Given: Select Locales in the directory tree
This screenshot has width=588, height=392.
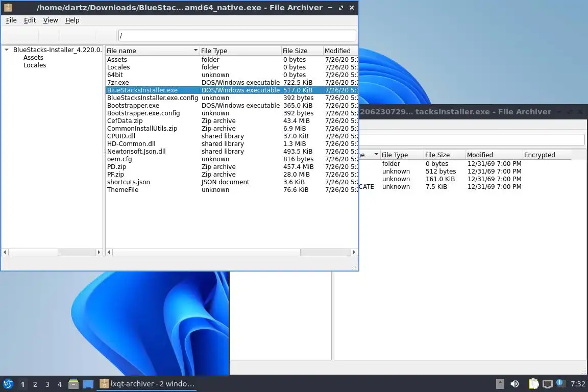Looking at the screenshot, I should click(x=35, y=65).
